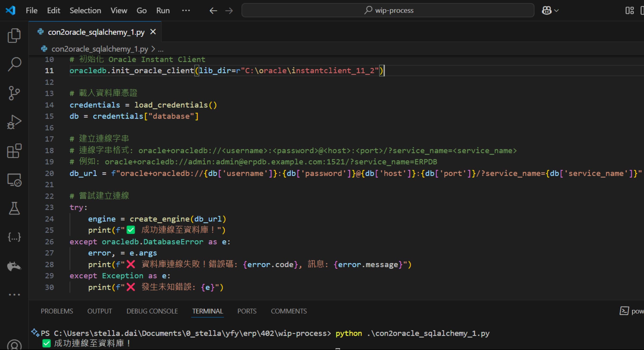This screenshot has height=350, width=644.
Task: Open the Testing flask view
Action: pos(14,209)
